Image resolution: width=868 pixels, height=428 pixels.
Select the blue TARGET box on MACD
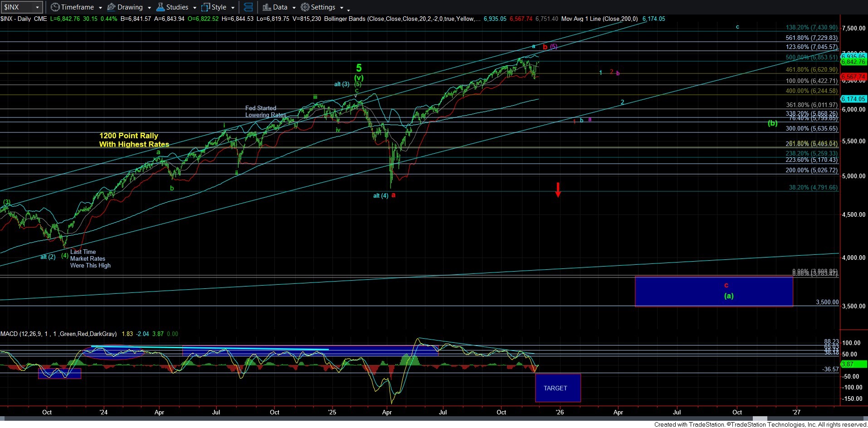click(557, 388)
